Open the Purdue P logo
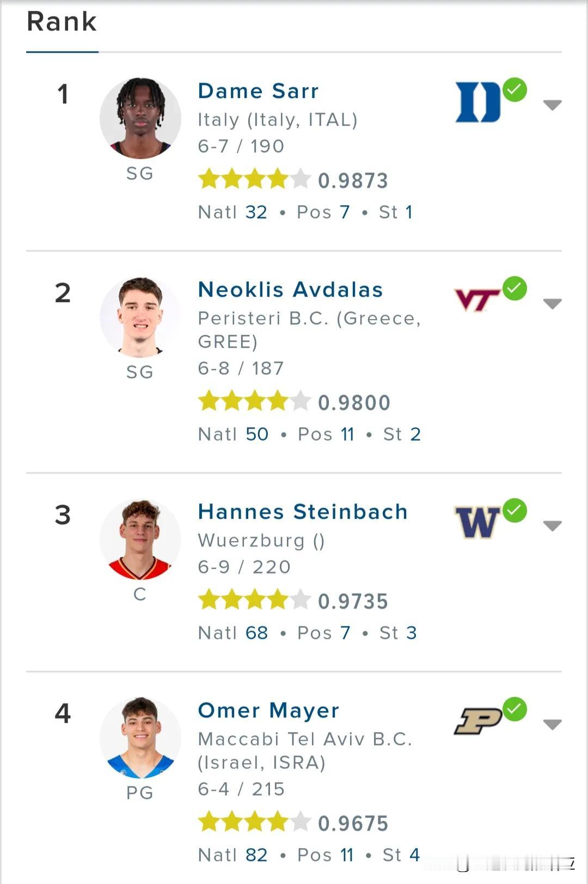The width and height of the screenshot is (588, 884). pyautogui.click(x=478, y=721)
